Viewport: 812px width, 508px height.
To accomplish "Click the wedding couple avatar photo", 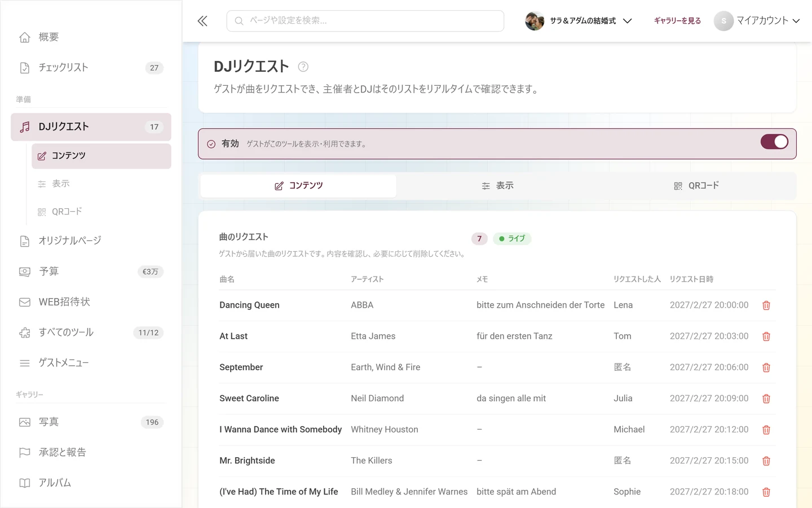I will (535, 21).
